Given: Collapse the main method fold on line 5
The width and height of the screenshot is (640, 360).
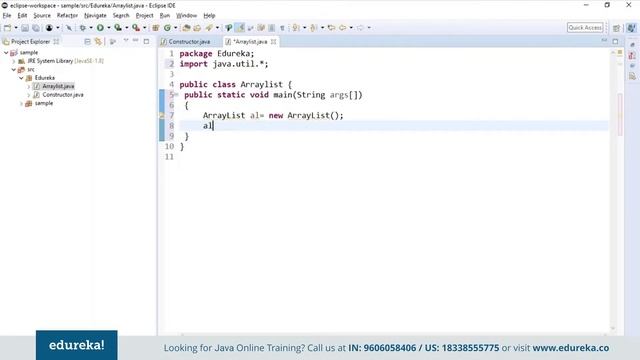Looking at the screenshot, I should [x=176, y=95].
